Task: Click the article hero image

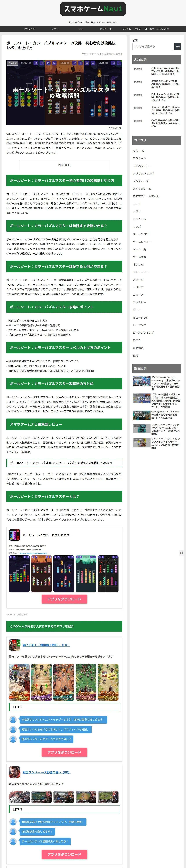Action: pyautogui.click(x=64, y=93)
